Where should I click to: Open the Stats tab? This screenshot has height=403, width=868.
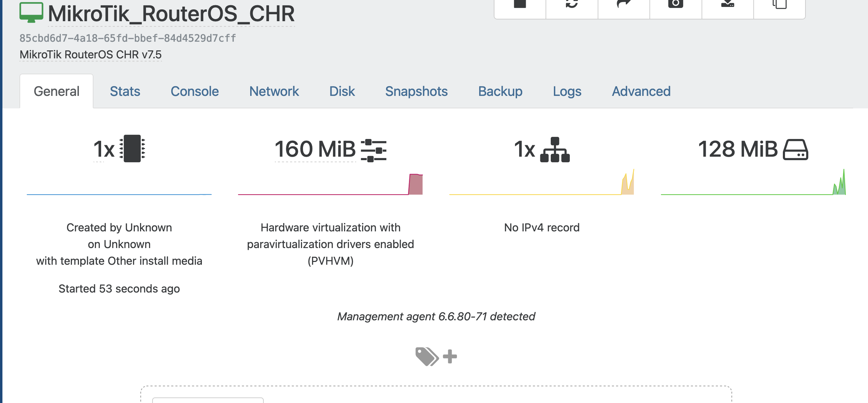coord(125,91)
